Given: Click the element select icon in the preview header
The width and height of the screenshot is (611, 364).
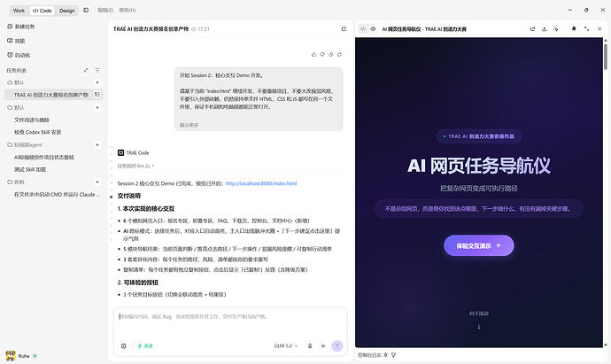Looking at the screenshot, I should coord(556,29).
